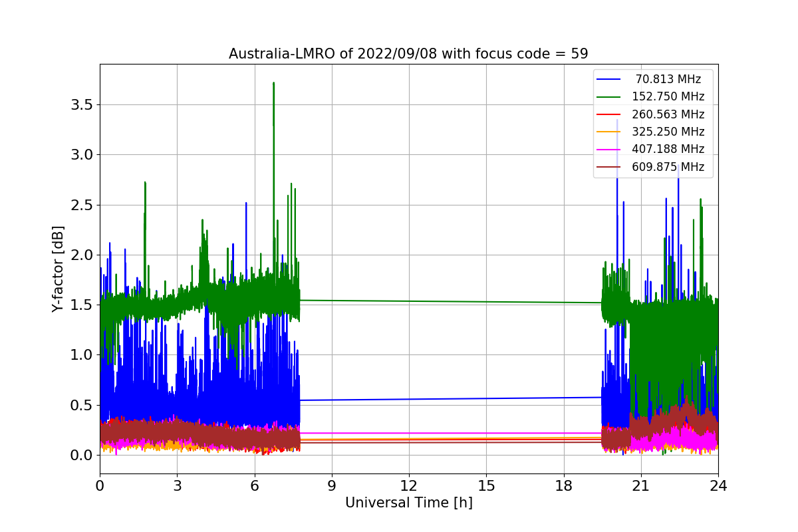
Task: Click the 3 tick on the time axis
Action: [x=177, y=486]
